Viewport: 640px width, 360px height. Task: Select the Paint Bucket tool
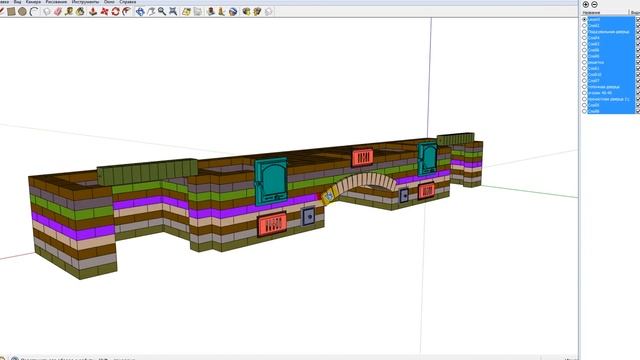(x=80, y=11)
